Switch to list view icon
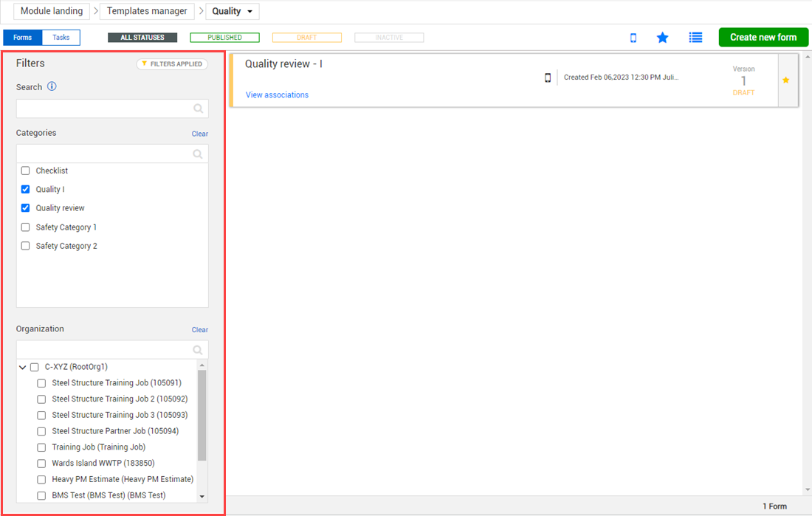 pos(695,38)
